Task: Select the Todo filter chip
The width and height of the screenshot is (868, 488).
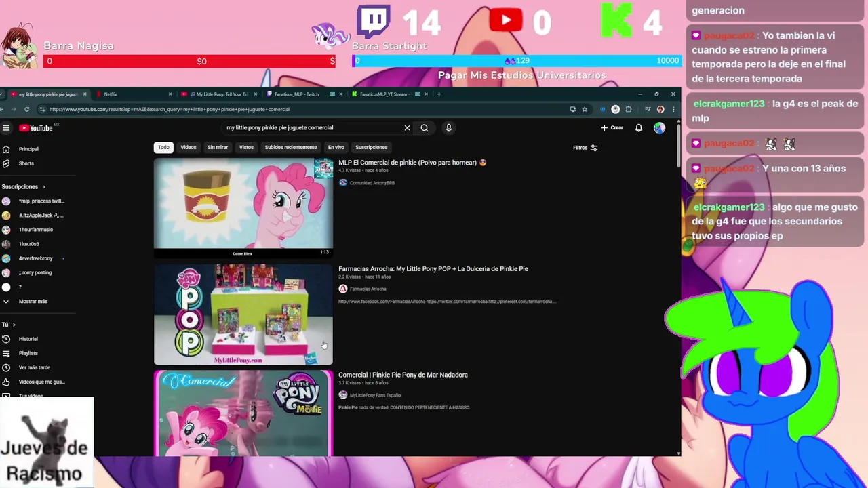Action: (163, 148)
